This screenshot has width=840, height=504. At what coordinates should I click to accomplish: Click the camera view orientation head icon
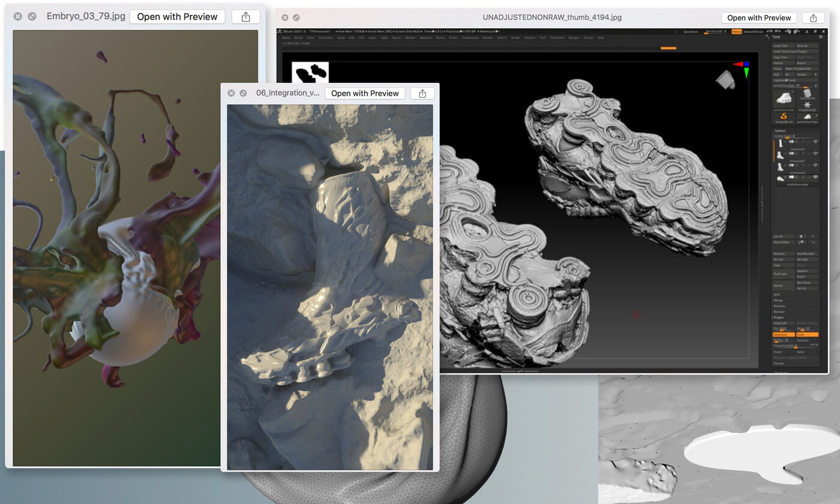click(726, 80)
